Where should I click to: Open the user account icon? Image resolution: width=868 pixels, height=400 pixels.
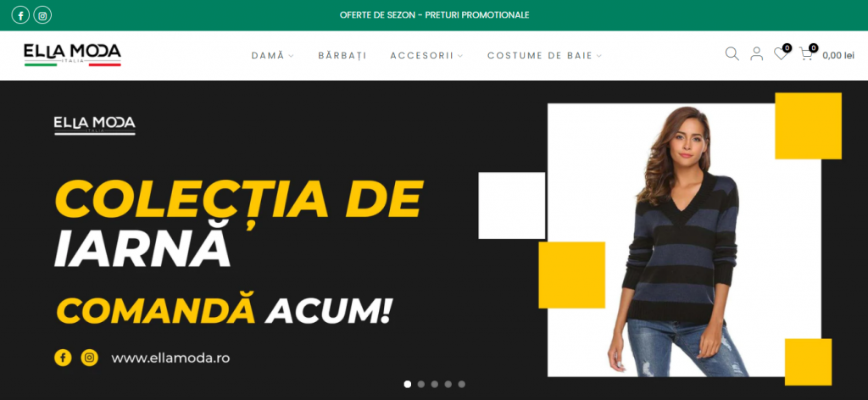point(756,53)
